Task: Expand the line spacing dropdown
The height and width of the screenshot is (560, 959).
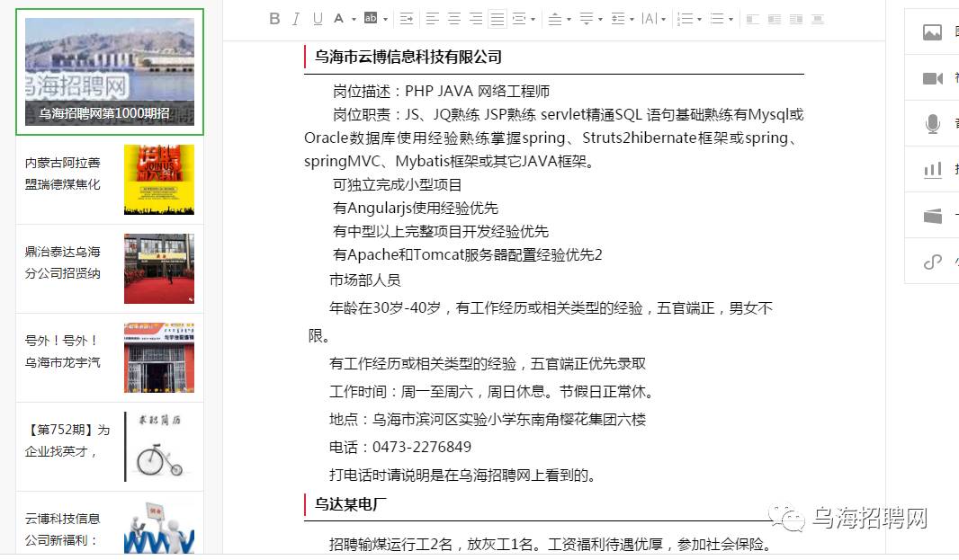Action: 632,20
